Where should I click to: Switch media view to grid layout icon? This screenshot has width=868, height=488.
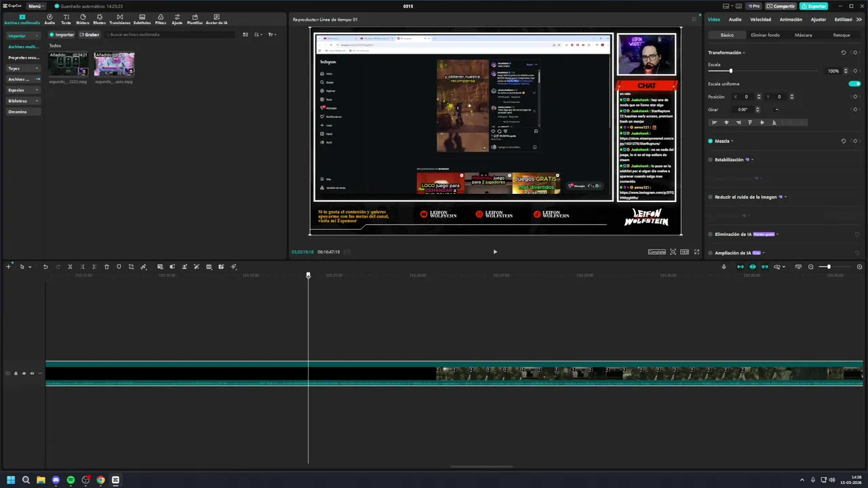click(x=245, y=35)
